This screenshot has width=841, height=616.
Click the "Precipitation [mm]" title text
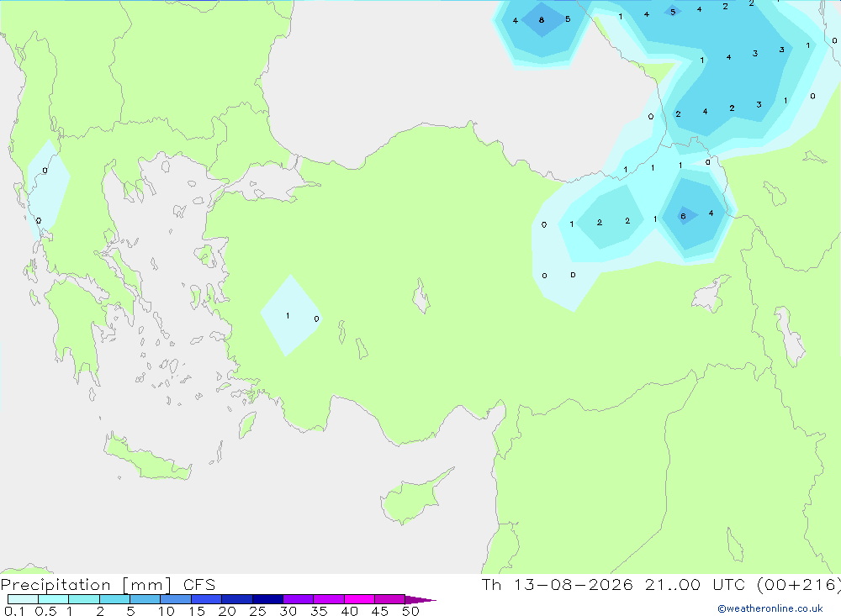86,585
